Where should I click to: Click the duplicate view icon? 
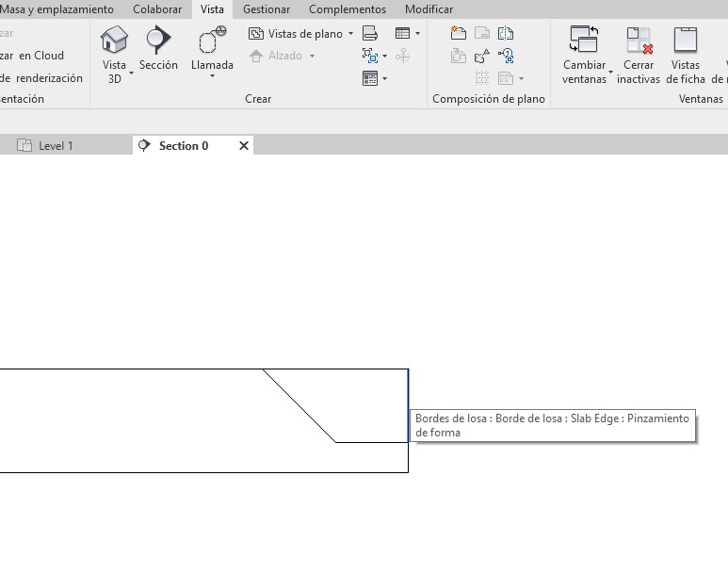point(370,56)
